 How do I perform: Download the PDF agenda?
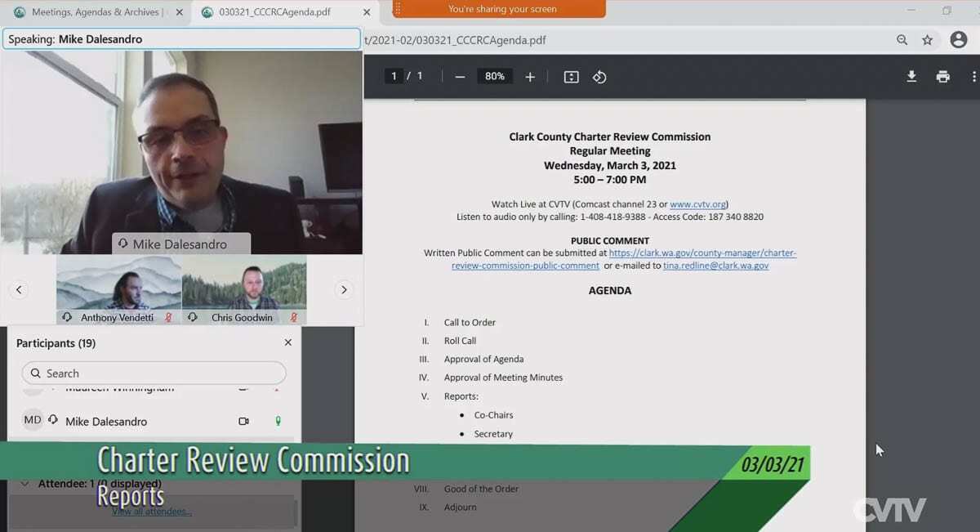point(911,77)
